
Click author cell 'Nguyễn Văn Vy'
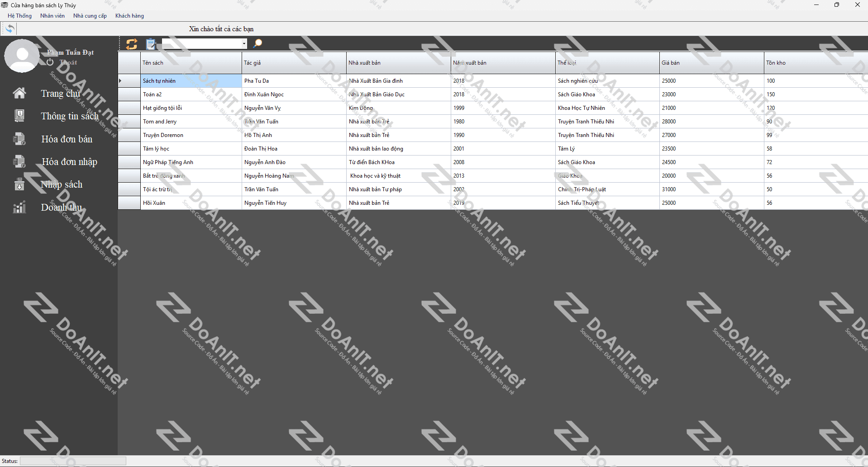click(294, 108)
